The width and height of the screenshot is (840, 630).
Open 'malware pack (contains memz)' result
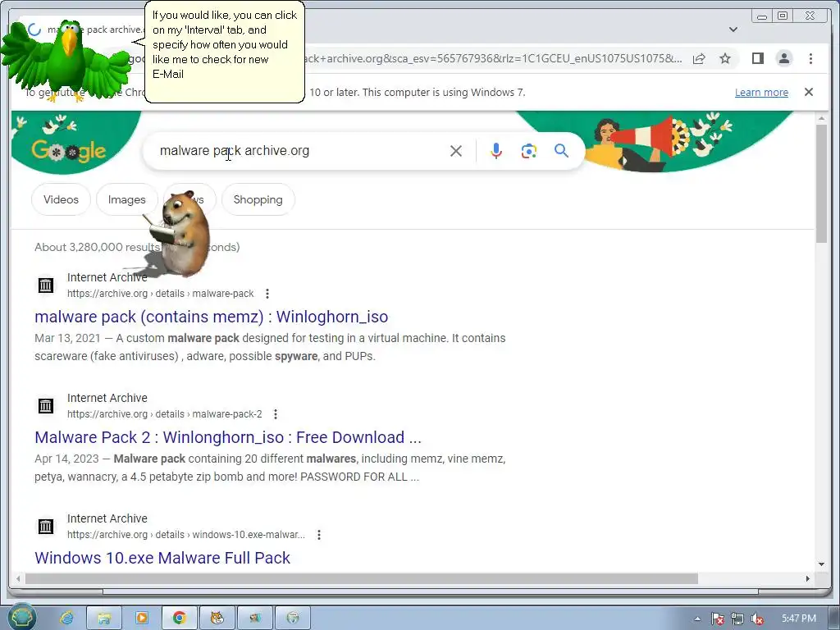click(x=211, y=317)
